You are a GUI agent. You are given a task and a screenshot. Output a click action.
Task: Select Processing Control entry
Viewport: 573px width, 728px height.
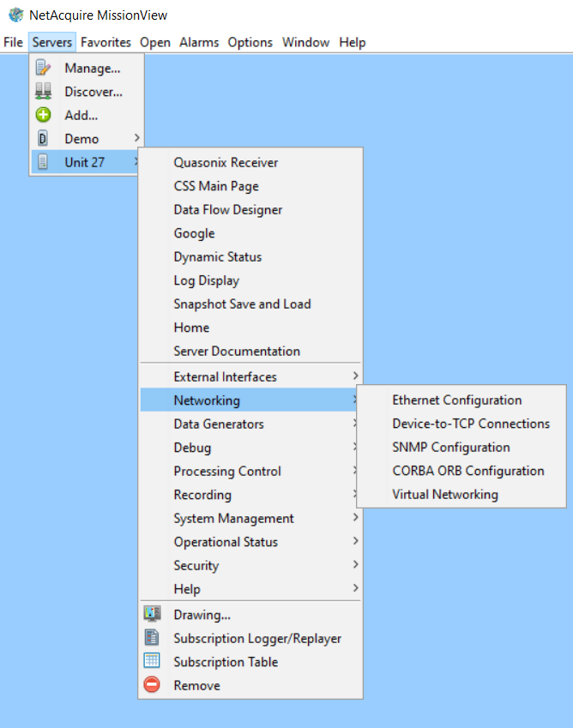(249, 471)
